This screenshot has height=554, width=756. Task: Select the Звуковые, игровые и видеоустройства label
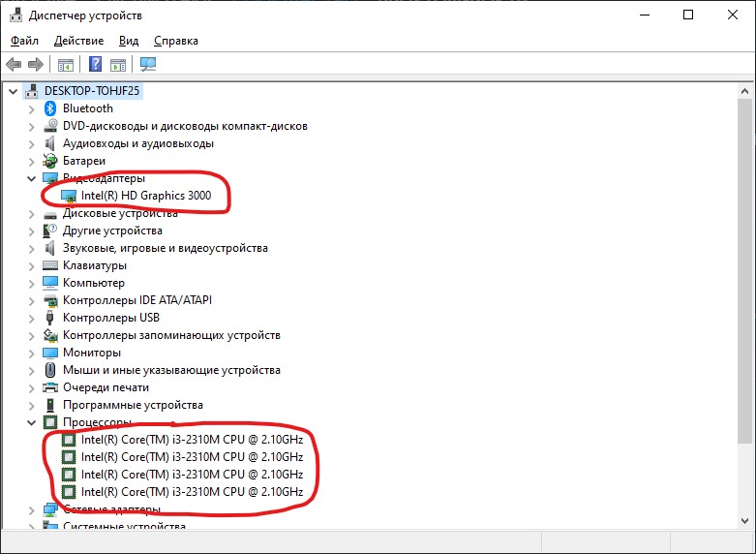point(166,248)
